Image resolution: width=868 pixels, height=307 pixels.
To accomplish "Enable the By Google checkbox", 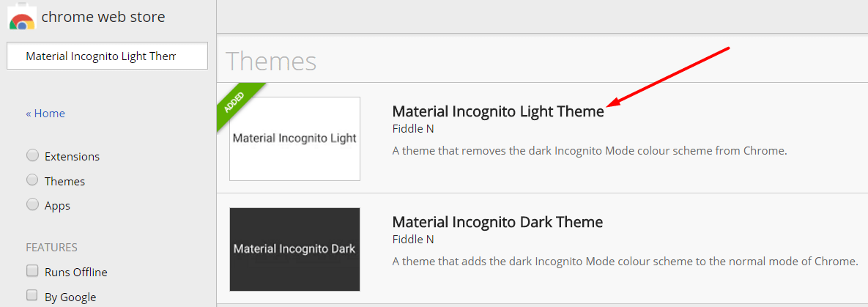I will (32, 296).
